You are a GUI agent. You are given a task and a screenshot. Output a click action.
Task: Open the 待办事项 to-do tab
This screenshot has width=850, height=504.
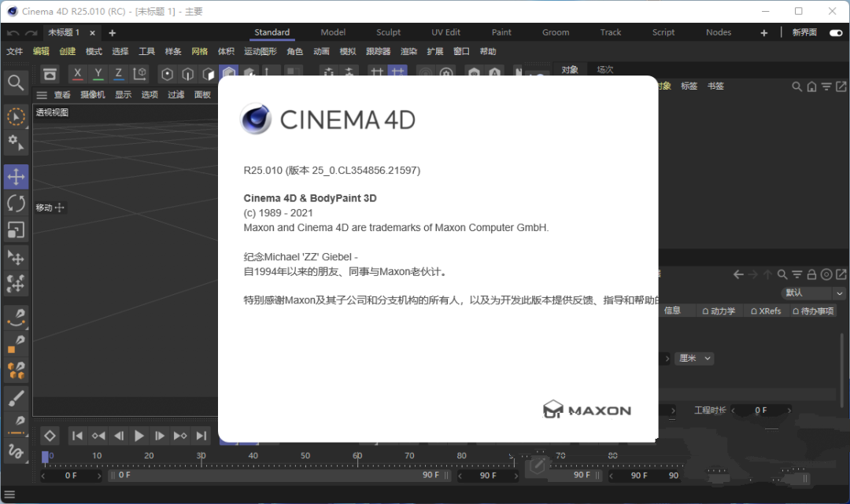(x=812, y=311)
